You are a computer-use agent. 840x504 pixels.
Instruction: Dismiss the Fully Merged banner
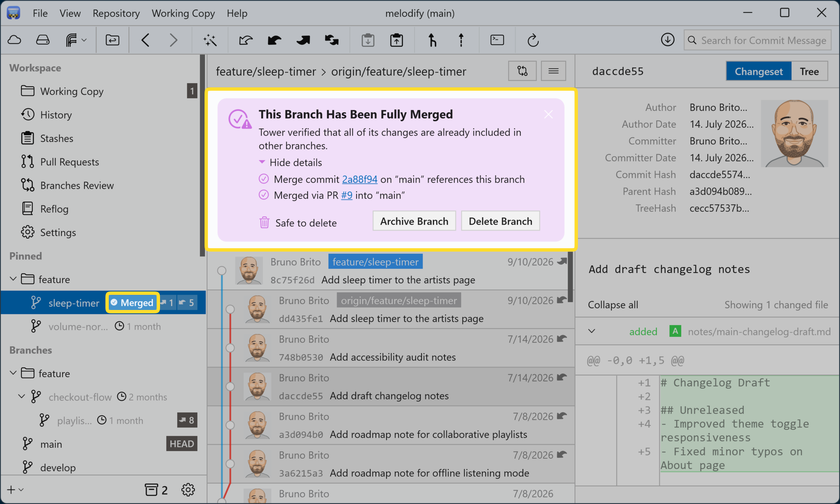click(549, 114)
